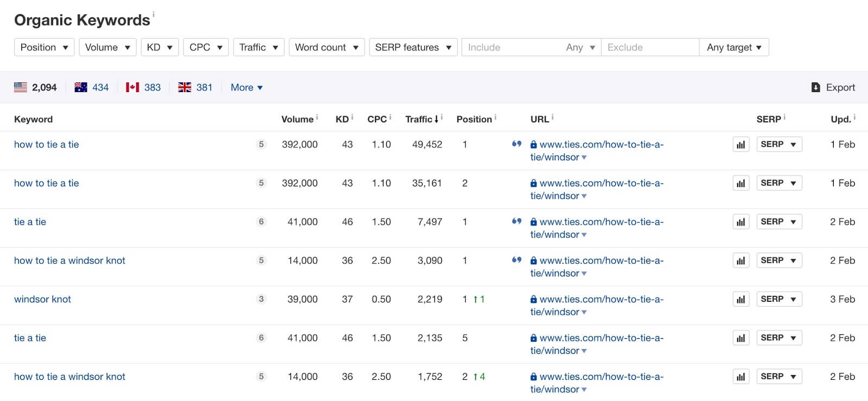Click SERP features badge 3 beside windsor knot
The height and width of the screenshot is (401, 868).
pos(261,299)
